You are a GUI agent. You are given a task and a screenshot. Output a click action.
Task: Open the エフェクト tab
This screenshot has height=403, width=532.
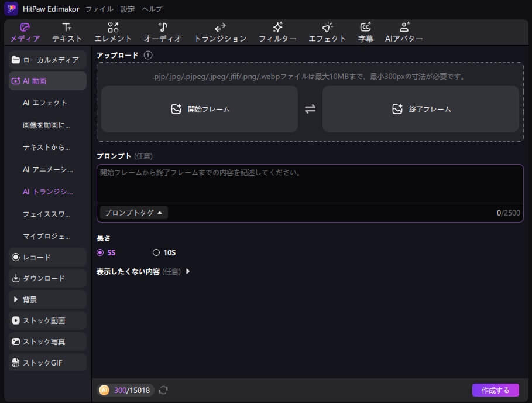[327, 33]
